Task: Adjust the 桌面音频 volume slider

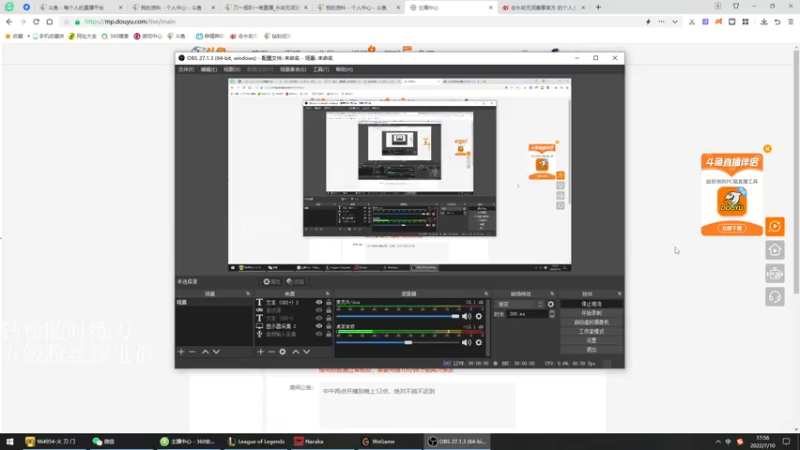Action: tap(398, 343)
